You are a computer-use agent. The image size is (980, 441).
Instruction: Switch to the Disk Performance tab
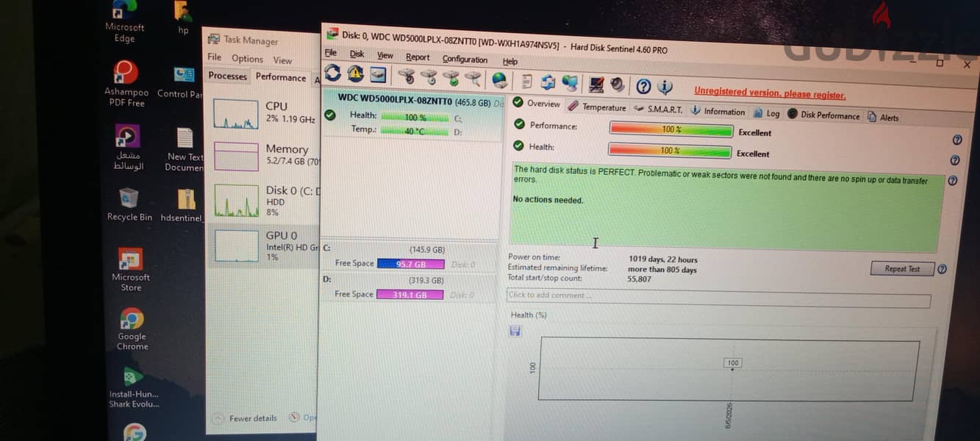point(823,115)
